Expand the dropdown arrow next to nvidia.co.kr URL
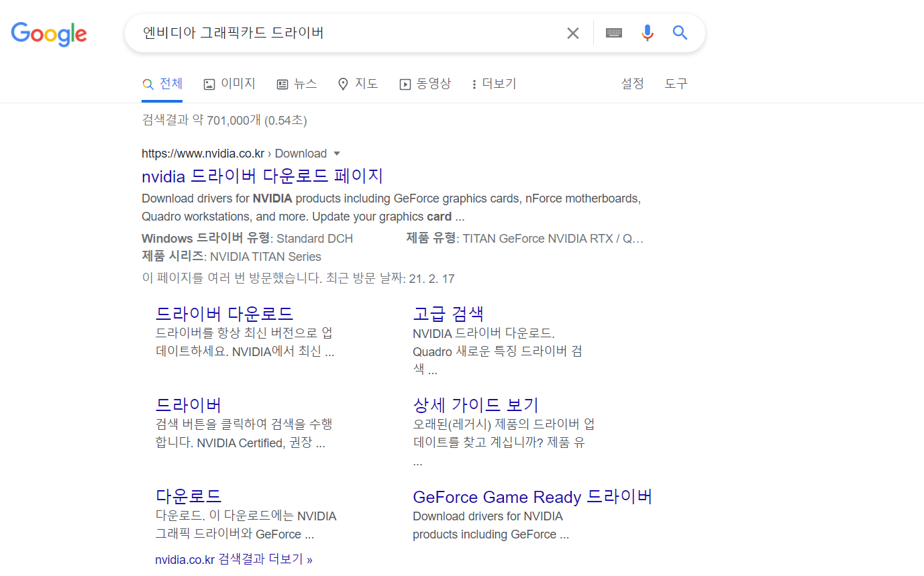Image resolution: width=924 pixels, height=576 pixels. [337, 154]
